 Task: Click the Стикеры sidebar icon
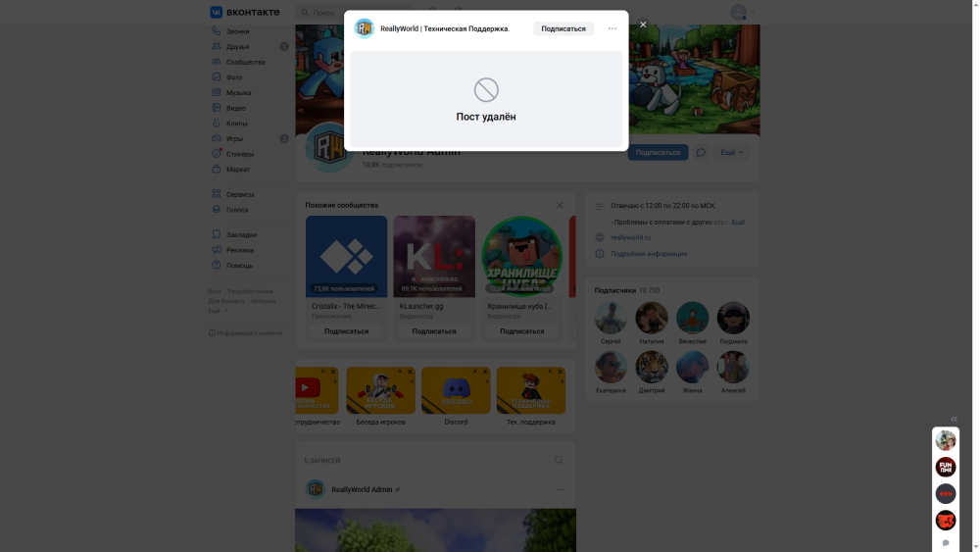click(x=217, y=154)
